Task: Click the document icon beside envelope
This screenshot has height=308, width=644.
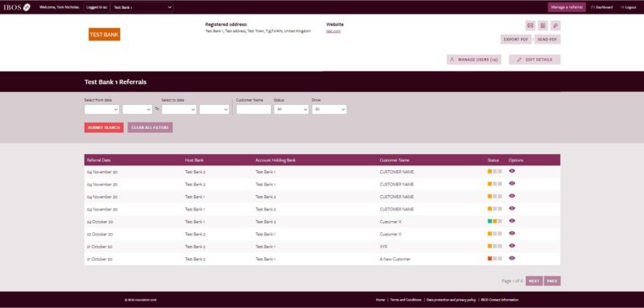Action: tap(543, 26)
